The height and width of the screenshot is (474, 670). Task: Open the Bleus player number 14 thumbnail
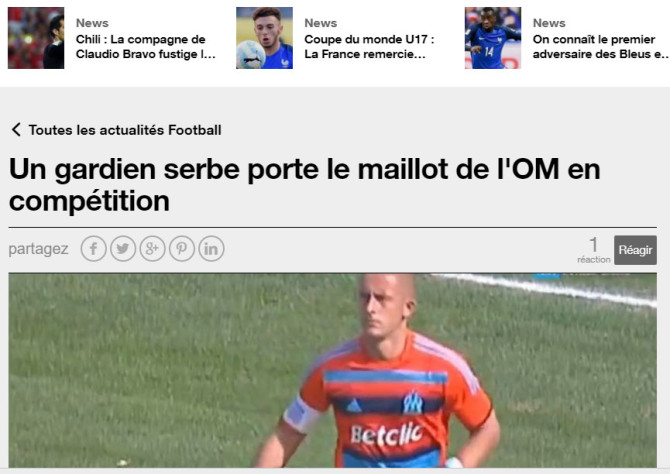pos(493,38)
